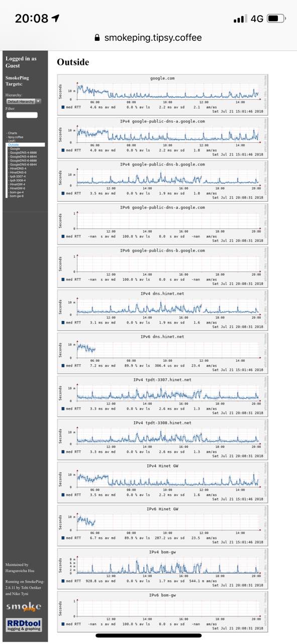Open the IPv4 bom-gw graph
The image size is (297, 644).
[x=163, y=569]
